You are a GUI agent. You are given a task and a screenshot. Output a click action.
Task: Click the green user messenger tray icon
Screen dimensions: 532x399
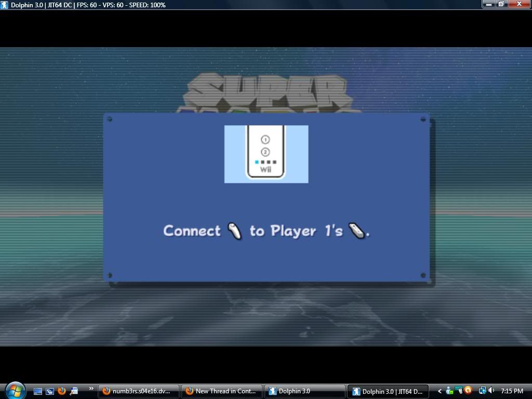[x=449, y=391]
